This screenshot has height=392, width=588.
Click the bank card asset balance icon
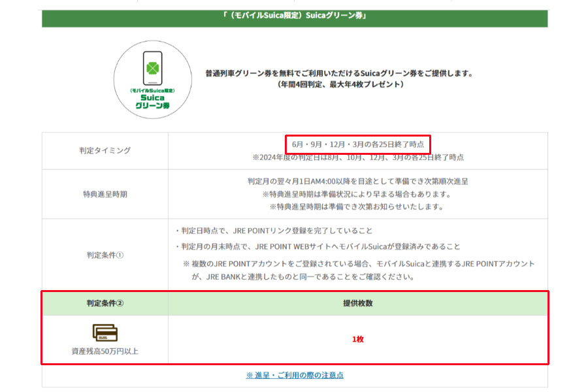tap(105, 333)
